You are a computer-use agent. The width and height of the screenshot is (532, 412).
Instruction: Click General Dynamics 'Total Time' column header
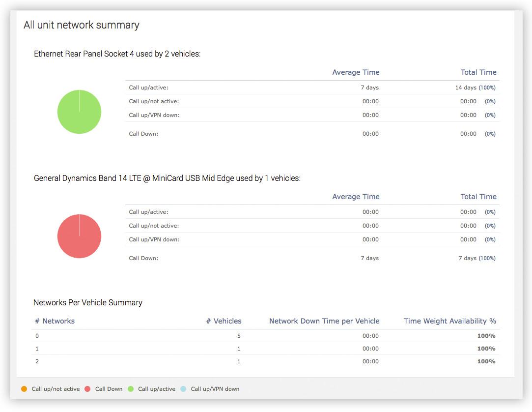click(x=478, y=197)
